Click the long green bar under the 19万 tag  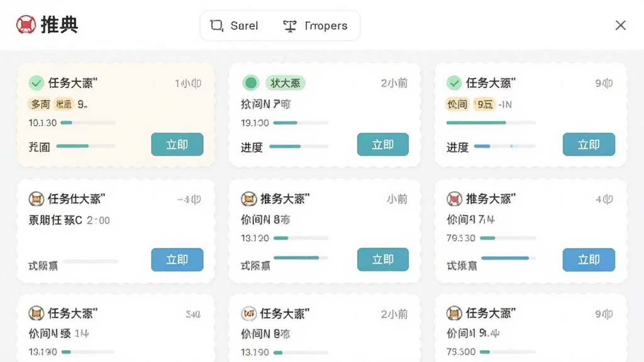(491, 123)
